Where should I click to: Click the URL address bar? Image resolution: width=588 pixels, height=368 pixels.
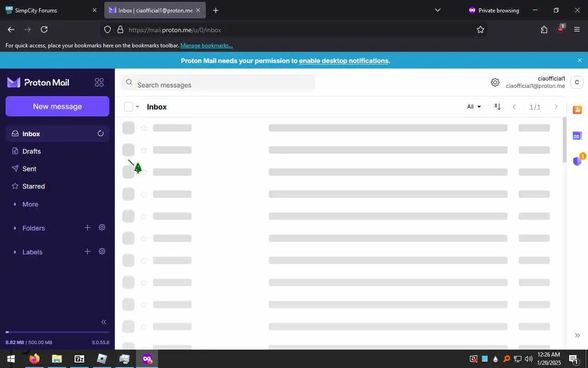(x=294, y=29)
